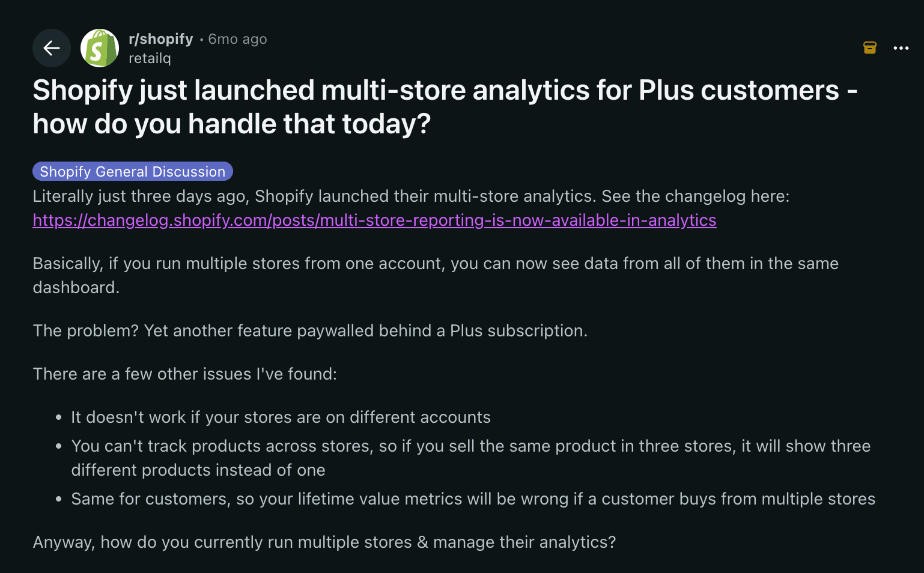Click the circular back button background
Image resolution: width=924 pixels, height=573 pixels.
[x=51, y=48]
